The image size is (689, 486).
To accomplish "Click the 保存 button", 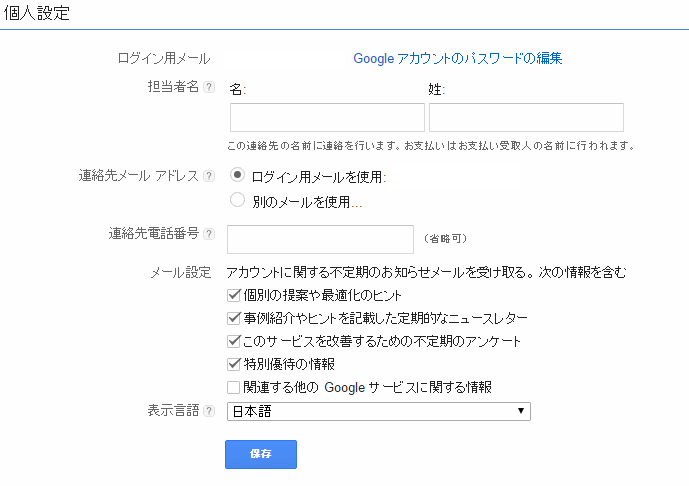I will [261, 454].
